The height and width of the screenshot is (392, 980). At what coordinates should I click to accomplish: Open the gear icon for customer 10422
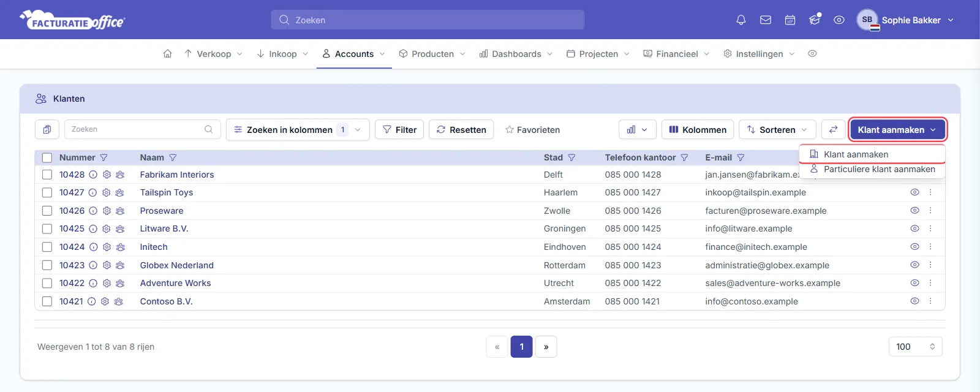coord(107,283)
